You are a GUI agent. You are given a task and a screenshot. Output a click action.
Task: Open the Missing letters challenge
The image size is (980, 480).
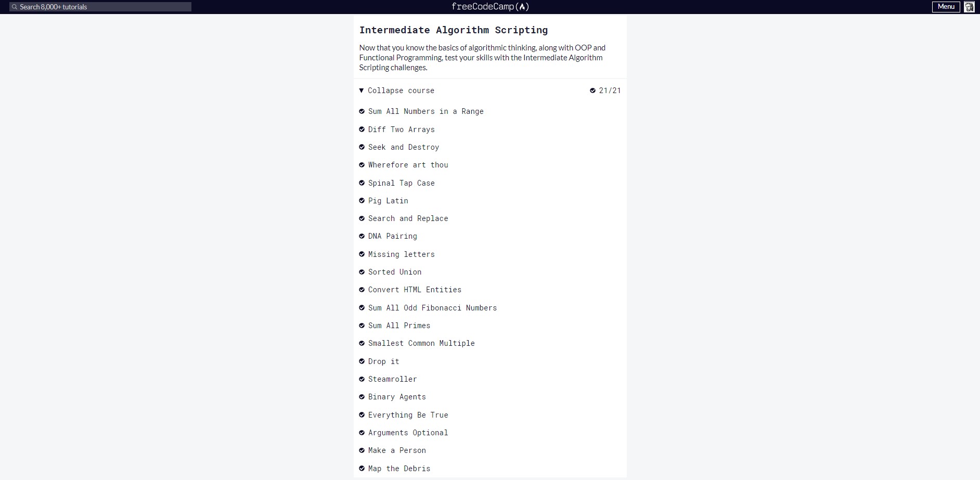pyautogui.click(x=402, y=254)
